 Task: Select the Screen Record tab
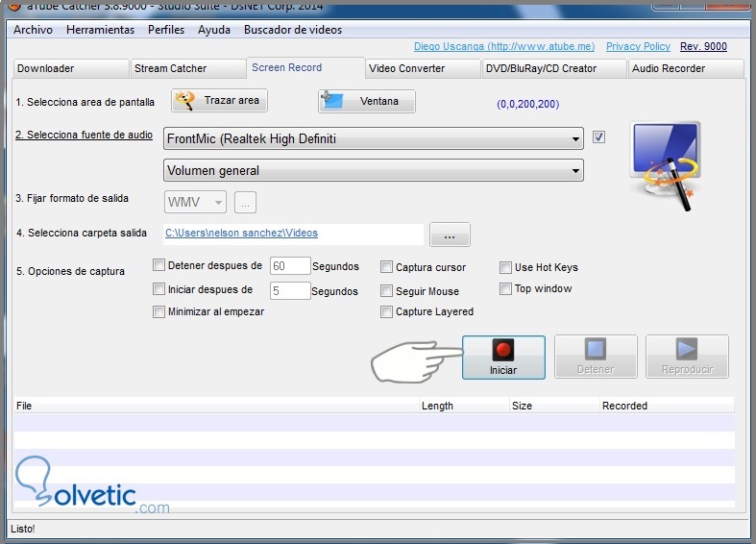(305, 67)
